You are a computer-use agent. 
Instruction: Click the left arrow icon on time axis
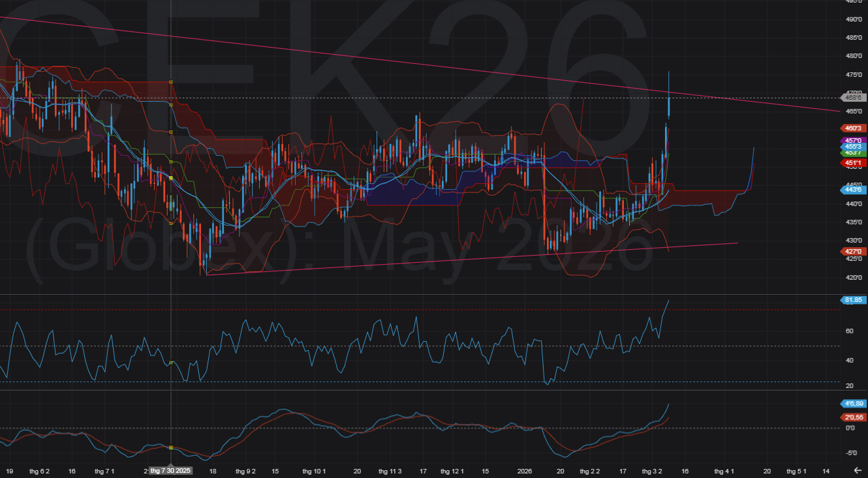858,470
